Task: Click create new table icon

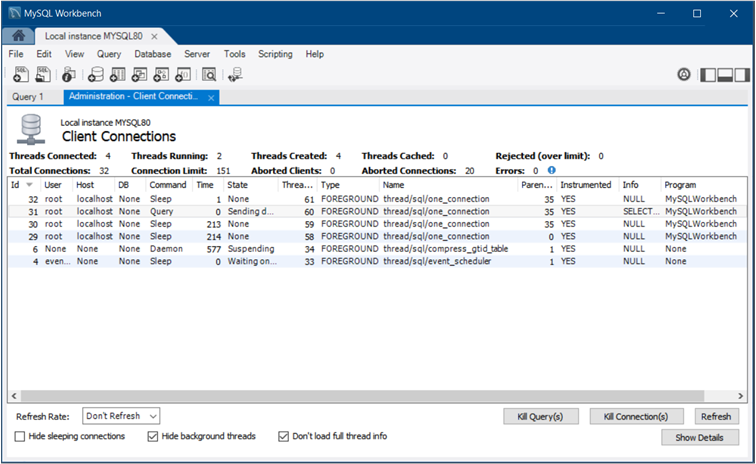Action: (118, 74)
